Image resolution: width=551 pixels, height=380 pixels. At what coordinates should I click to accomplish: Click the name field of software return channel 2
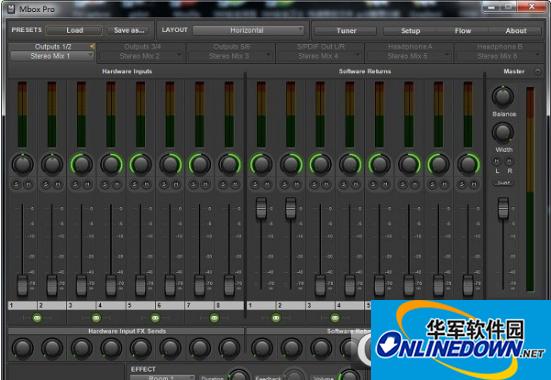291,305
